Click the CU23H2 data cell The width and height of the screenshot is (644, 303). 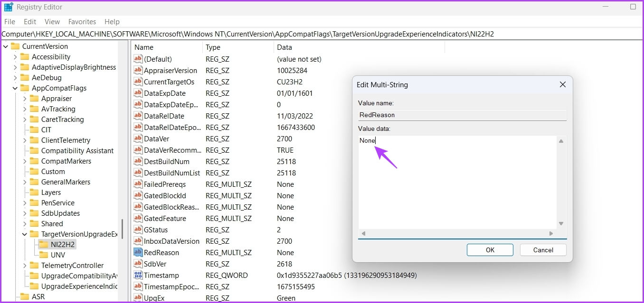290,82
